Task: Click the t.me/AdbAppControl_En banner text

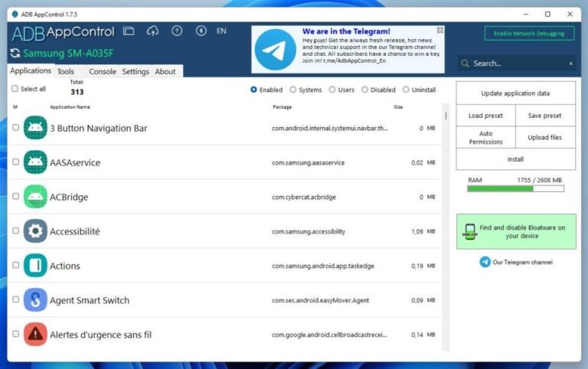Action: tap(354, 60)
